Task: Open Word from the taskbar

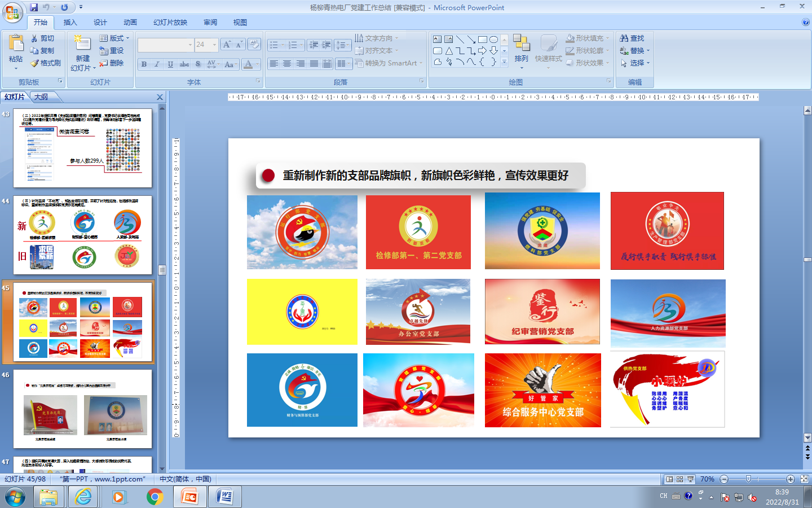Action: (225, 497)
